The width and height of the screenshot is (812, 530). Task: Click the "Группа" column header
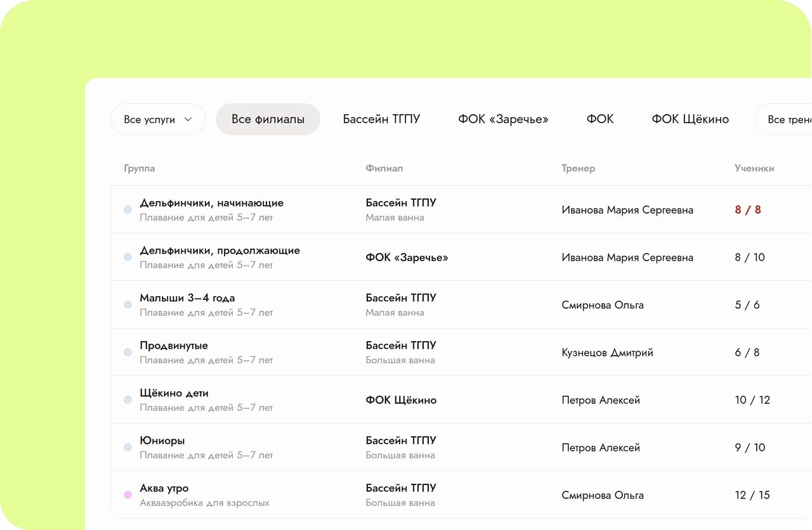[x=140, y=169]
